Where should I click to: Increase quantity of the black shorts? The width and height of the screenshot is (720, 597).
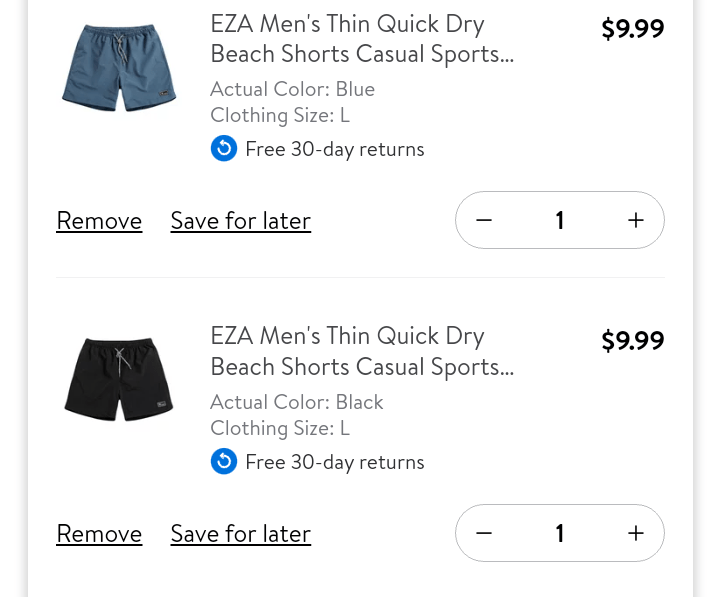[636, 533]
